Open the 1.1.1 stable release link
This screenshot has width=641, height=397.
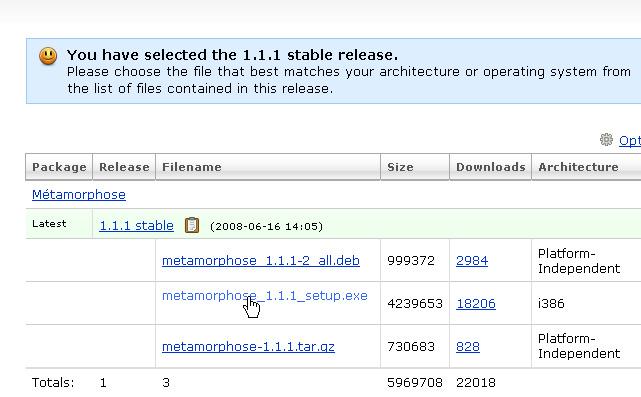(x=137, y=225)
